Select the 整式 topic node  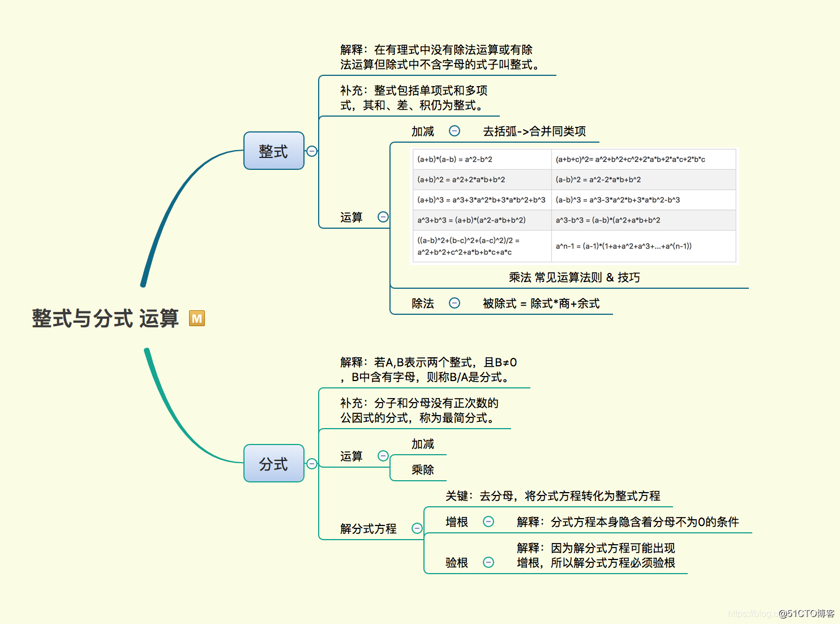[x=274, y=151]
